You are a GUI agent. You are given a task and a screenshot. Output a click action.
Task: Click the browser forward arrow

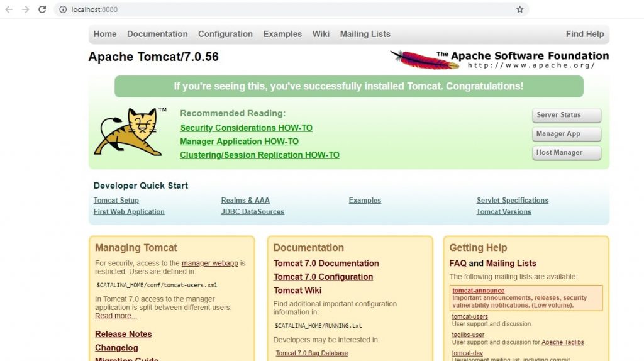(25, 9)
